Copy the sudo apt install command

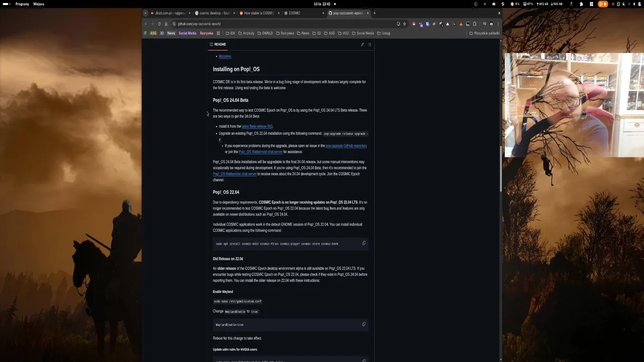point(364,243)
